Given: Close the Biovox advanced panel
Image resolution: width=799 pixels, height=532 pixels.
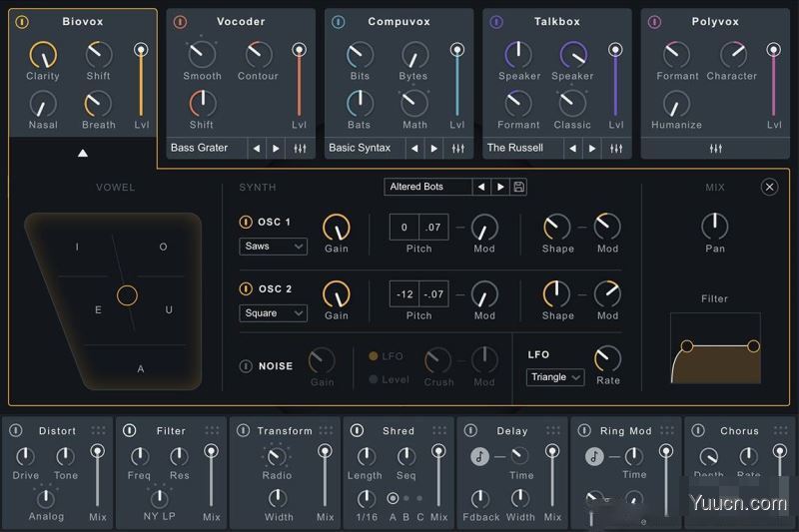Looking at the screenshot, I should click(x=769, y=188).
